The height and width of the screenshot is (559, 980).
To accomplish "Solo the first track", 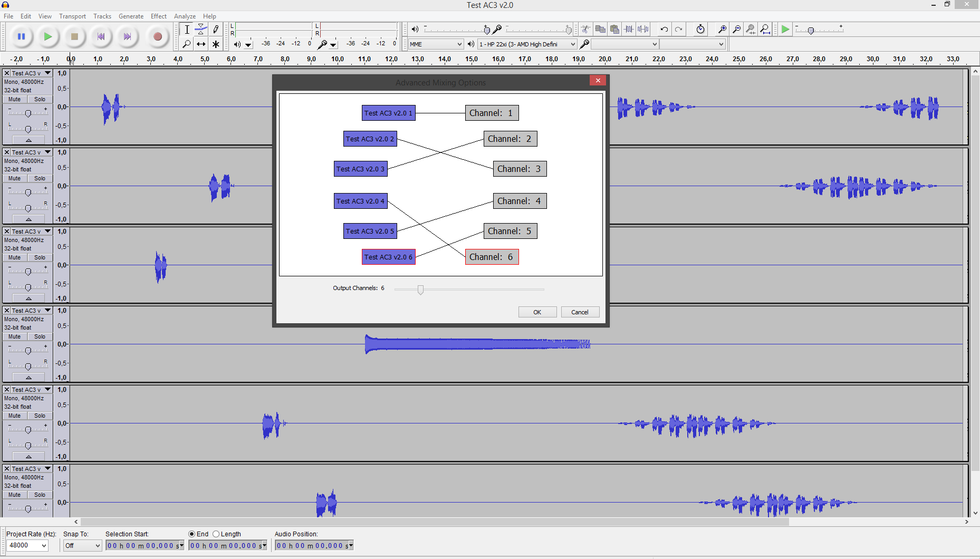I will pyautogui.click(x=40, y=99).
